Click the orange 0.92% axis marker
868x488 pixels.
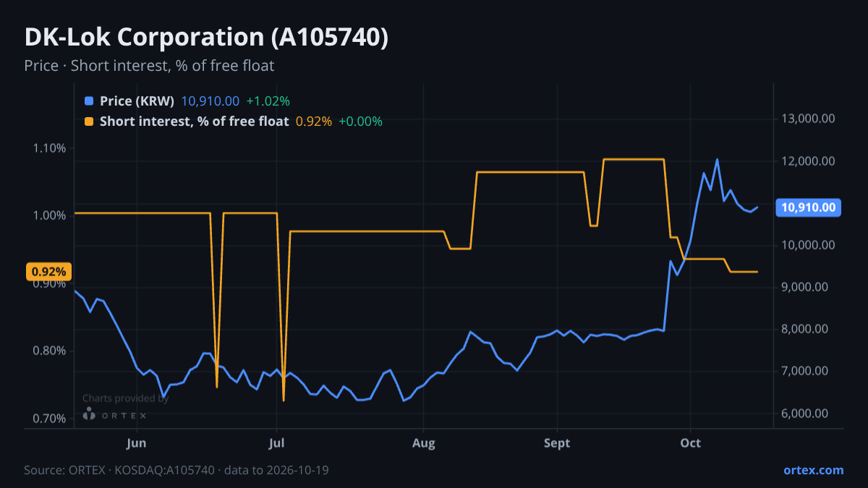(x=49, y=272)
